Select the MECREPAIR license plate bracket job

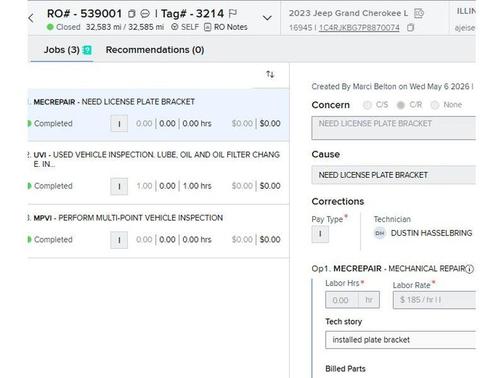158,115
